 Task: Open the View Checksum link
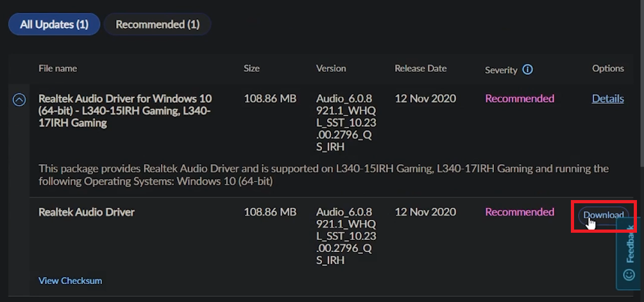click(70, 281)
